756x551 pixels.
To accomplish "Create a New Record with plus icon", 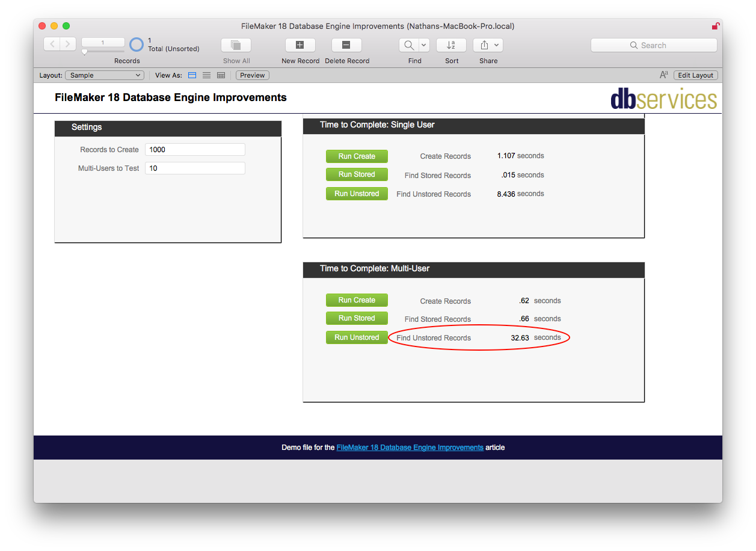I will (x=300, y=45).
